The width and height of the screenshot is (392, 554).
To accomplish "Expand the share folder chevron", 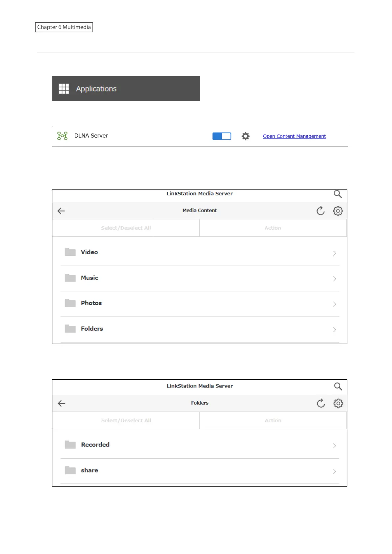I will pos(334,471).
